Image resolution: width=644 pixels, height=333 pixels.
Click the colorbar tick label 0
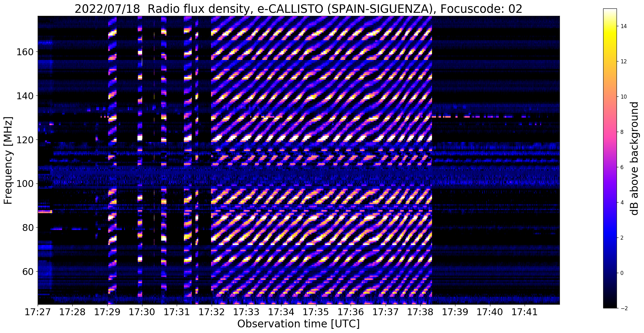coord(622,273)
